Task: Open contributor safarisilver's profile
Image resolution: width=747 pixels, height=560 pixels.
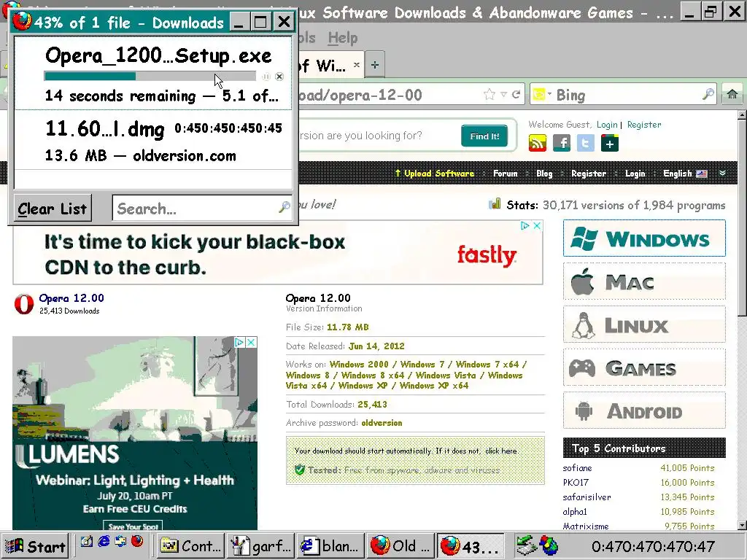Action: (x=587, y=497)
